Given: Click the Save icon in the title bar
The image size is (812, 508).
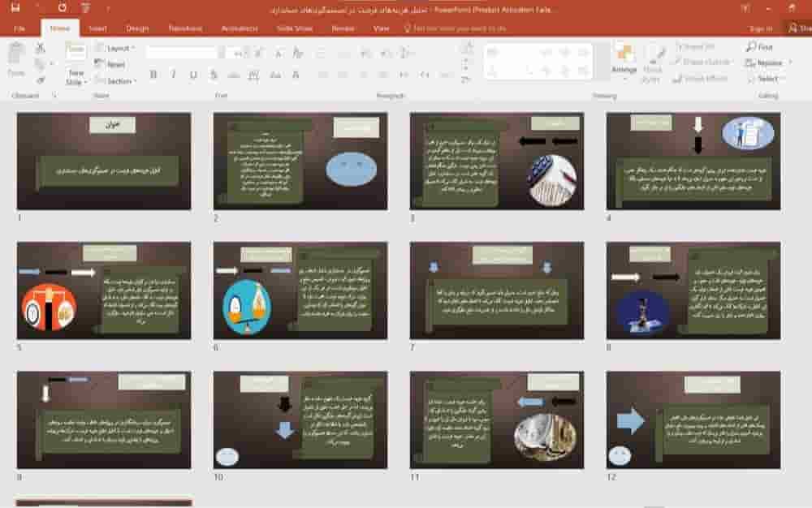Looking at the screenshot, I should point(15,8).
